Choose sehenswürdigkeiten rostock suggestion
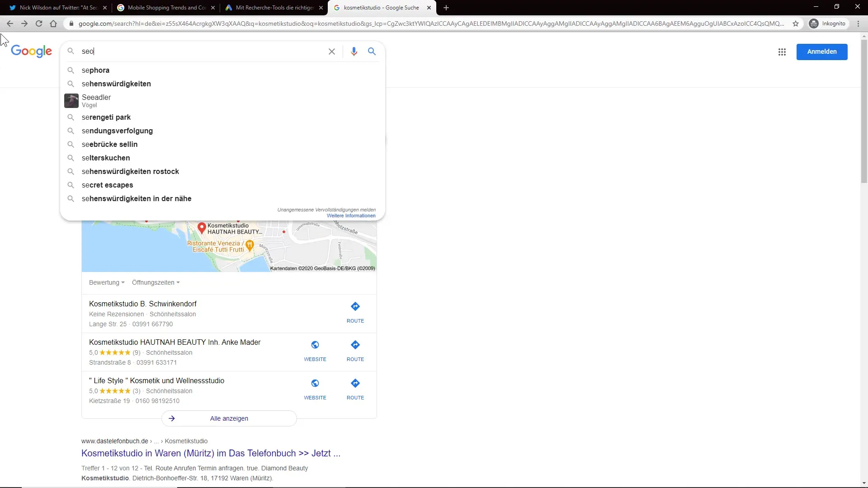This screenshot has width=868, height=488. click(222, 172)
